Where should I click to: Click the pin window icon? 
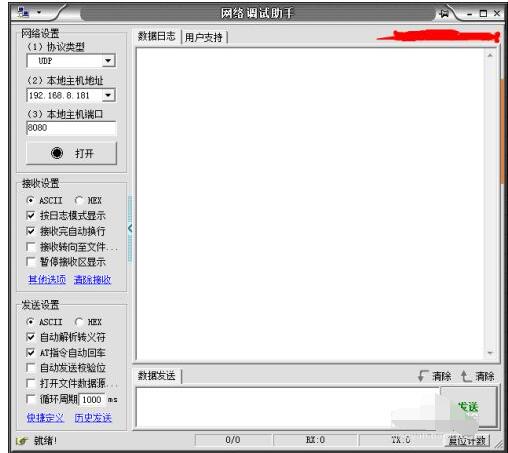[444, 14]
